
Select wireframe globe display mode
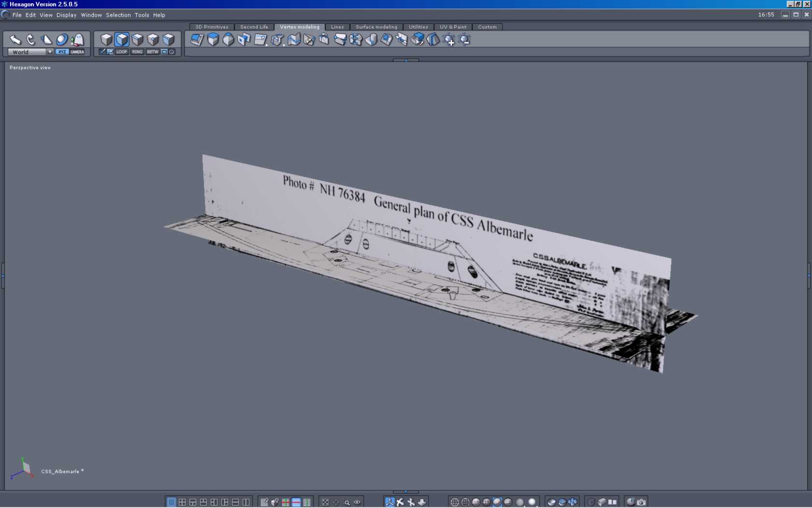tap(455, 502)
